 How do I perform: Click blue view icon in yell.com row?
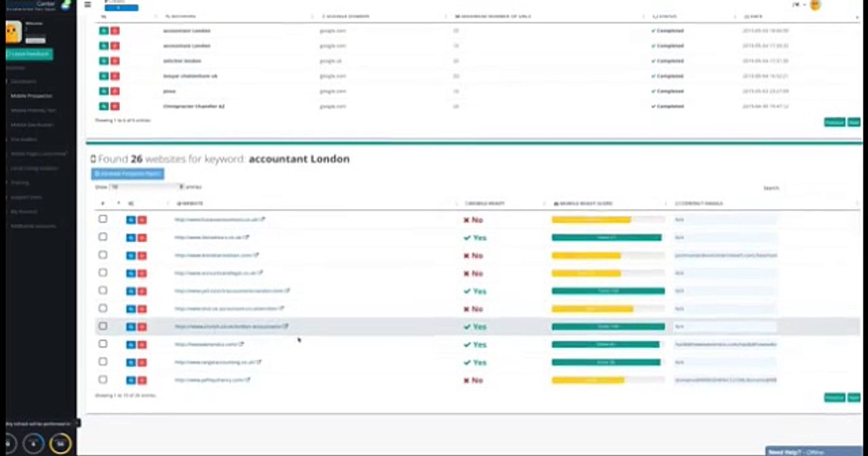[131, 291]
